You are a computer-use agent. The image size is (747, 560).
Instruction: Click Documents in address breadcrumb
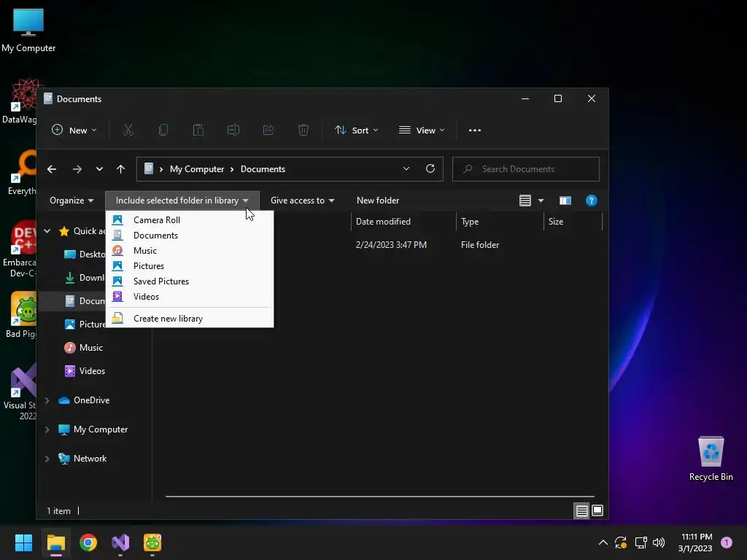263,169
